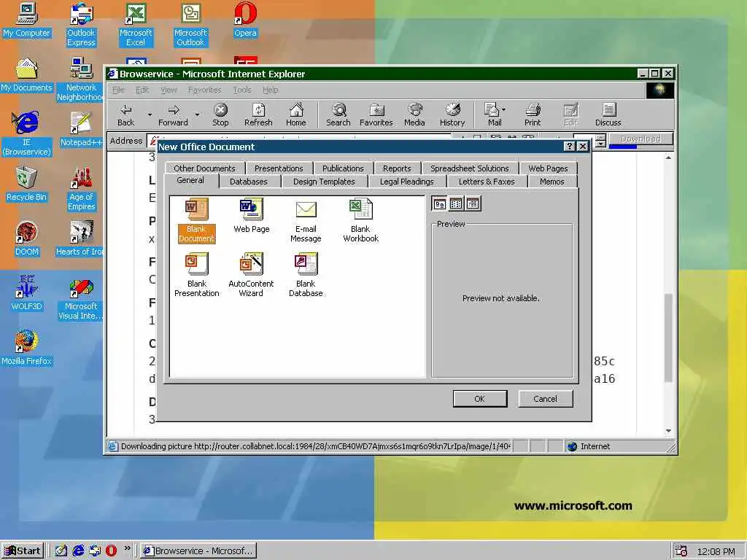Click the Stop toolbar button
Viewport: 747px width, 560px height.
(x=220, y=115)
